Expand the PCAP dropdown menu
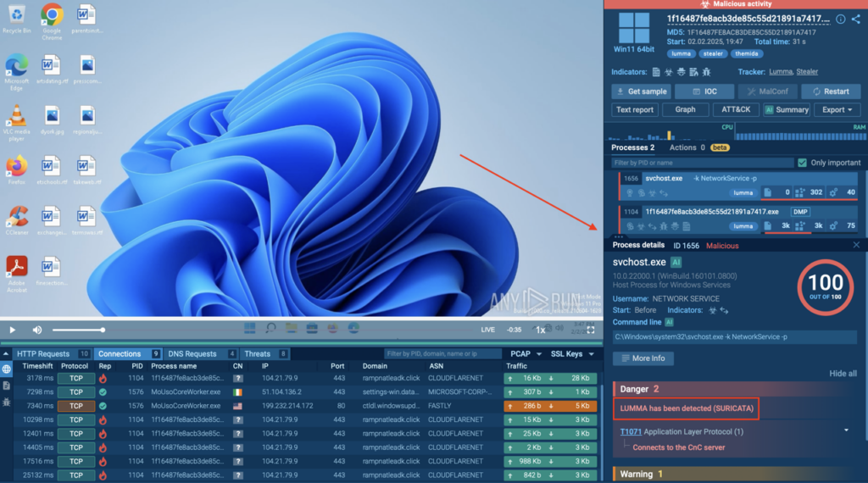Viewport: 868px width, 483px height. pos(525,353)
